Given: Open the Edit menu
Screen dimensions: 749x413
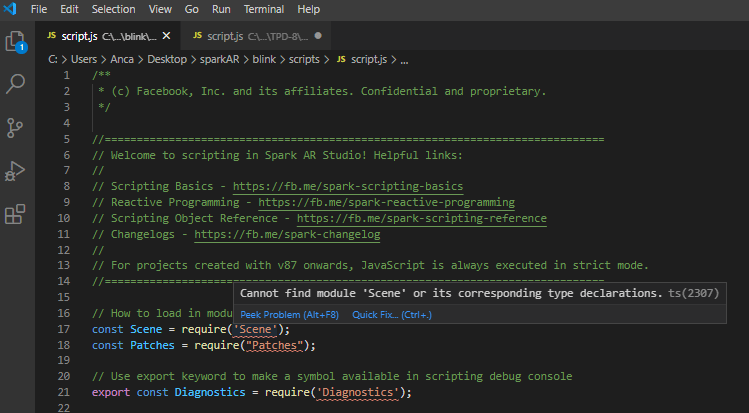Looking at the screenshot, I should (69, 9).
